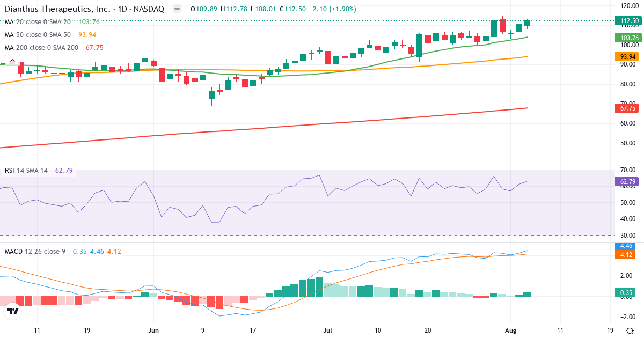
Task: Select the MACD 12 26 close 9 legend
Action: click(x=35, y=251)
